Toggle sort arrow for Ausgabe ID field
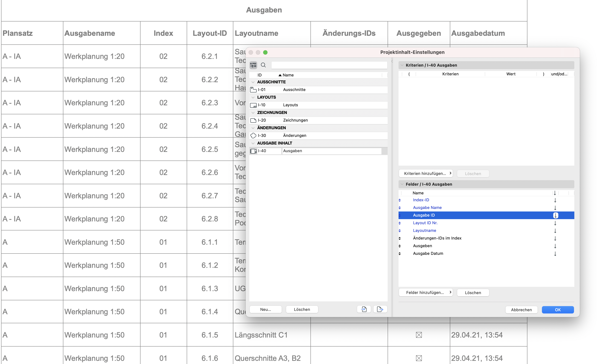 pyautogui.click(x=555, y=215)
